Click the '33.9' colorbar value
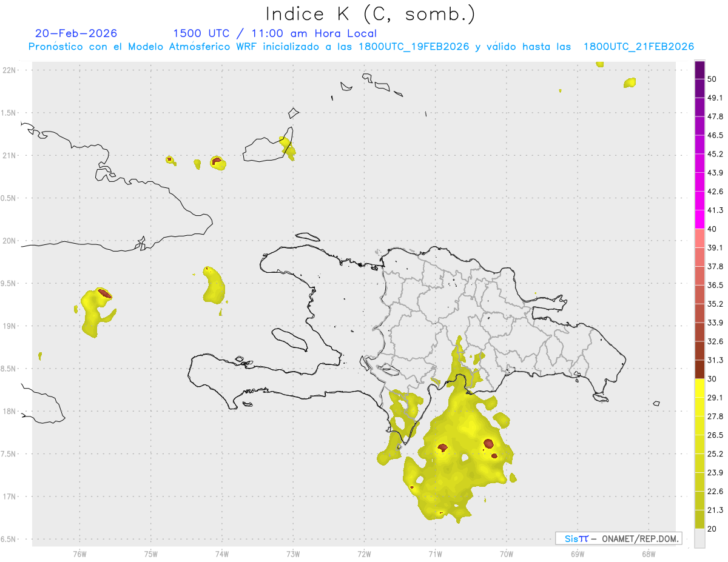 (715, 323)
